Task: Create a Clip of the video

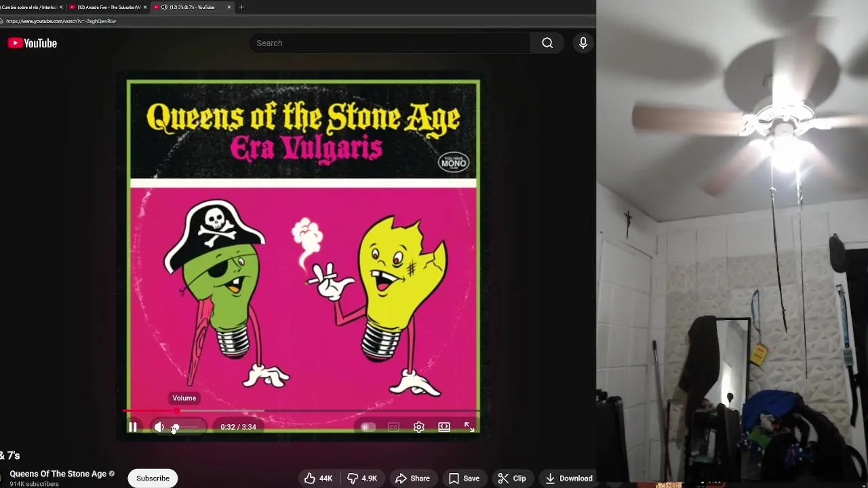Action: coord(512,479)
